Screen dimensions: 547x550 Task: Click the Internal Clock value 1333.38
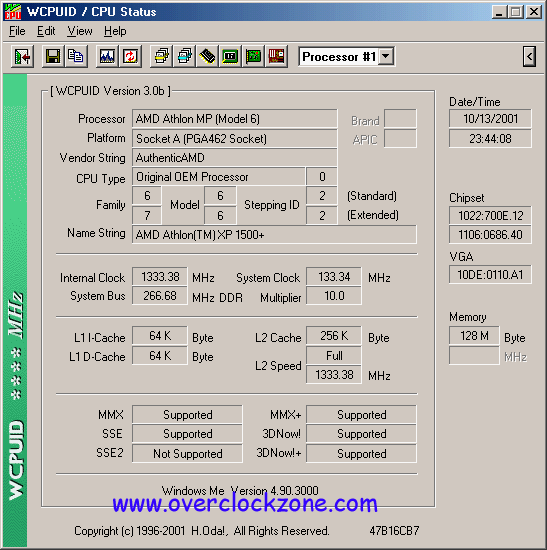(x=160, y=277)
